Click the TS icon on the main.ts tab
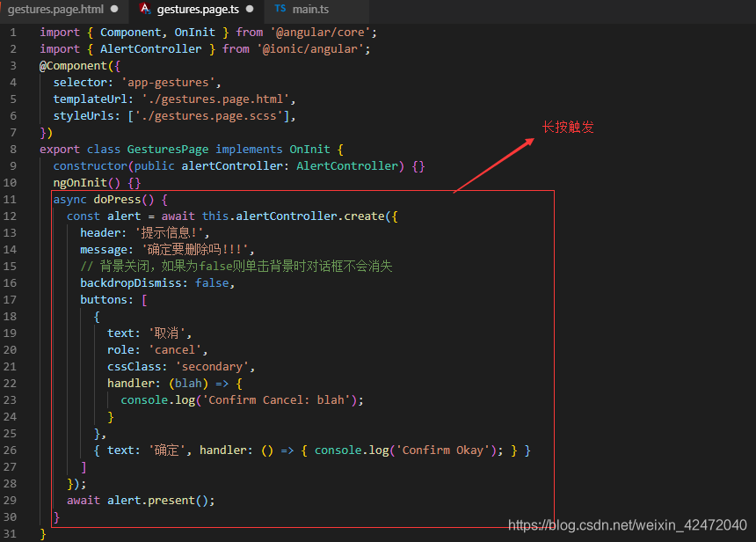 click(282, 11)
